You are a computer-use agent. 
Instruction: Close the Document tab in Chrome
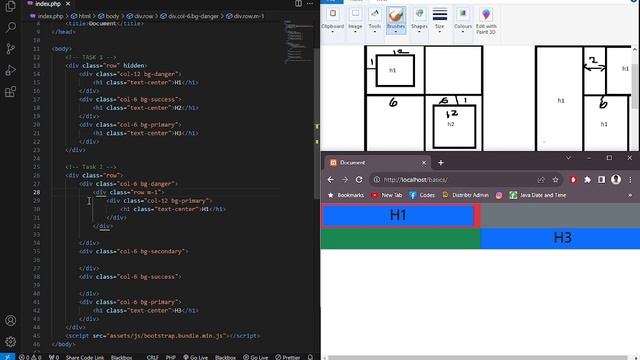[424, 162]
